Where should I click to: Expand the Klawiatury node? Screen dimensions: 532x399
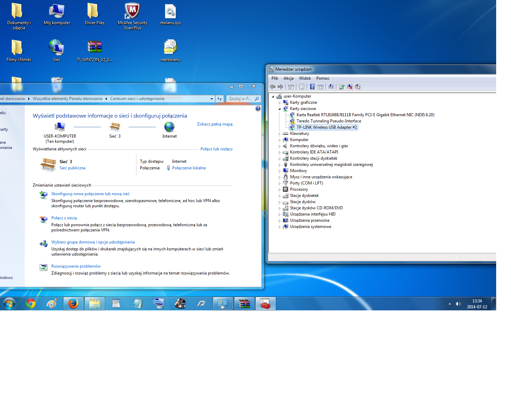coord(279,134)
